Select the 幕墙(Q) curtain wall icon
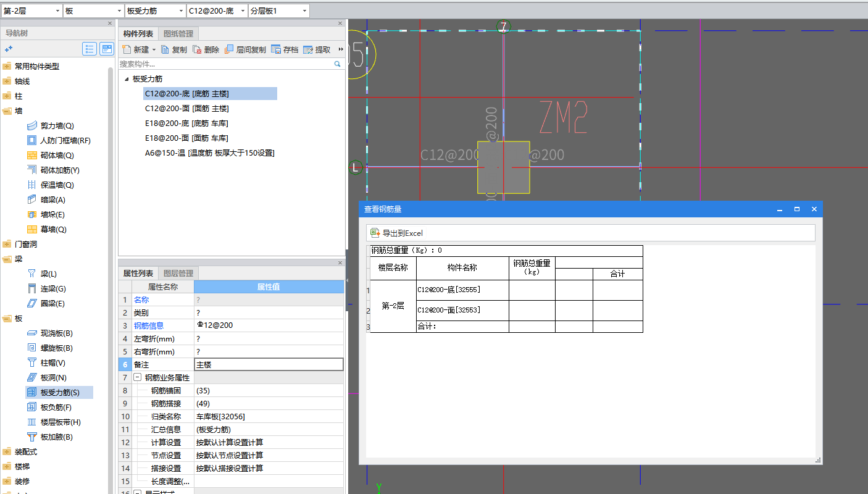Image resolution: width=868 pixels, height=494 pixels. 32,229
